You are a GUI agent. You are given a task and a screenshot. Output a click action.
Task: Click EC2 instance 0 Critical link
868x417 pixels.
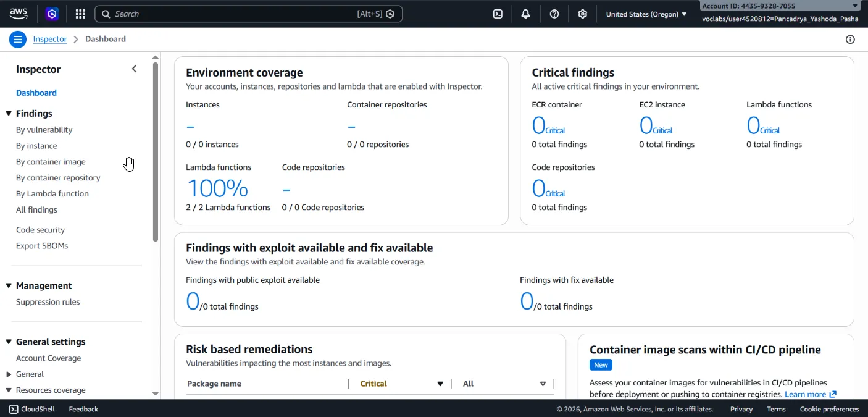coord(656,127)
